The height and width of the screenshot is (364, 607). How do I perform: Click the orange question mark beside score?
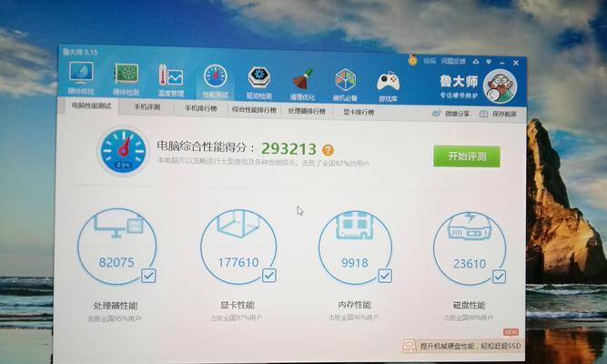click(x=328, y=150)
